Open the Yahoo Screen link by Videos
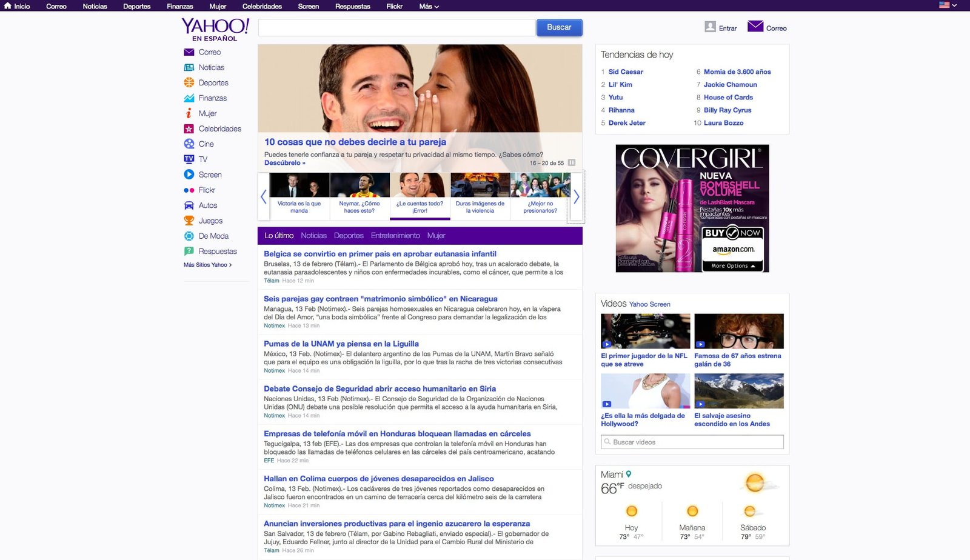The height and width of the screenshot is (560, 970). click(649, 304)
